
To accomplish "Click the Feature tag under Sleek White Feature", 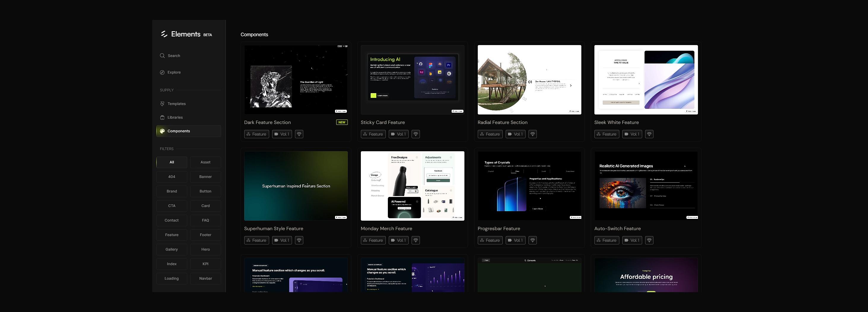I will tap(607, 134).
